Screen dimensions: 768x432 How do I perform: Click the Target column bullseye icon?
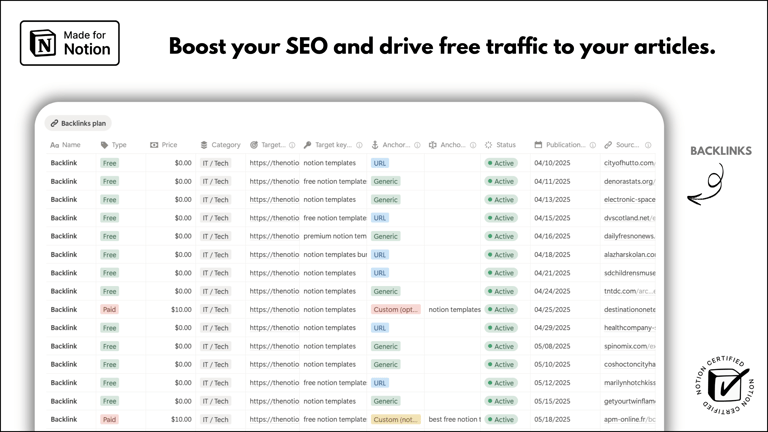[254, 145]
